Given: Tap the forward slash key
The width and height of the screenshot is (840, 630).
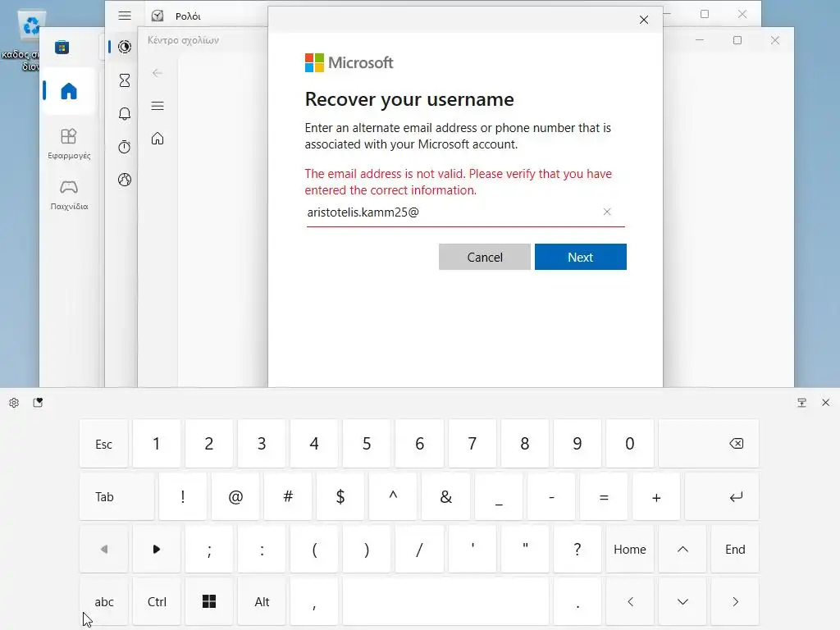Looking at the screenshot, I should (x=419, y=549).
